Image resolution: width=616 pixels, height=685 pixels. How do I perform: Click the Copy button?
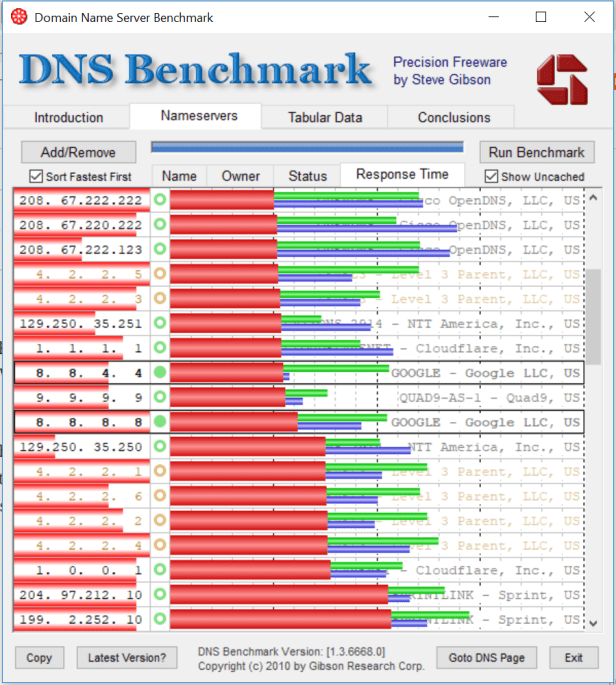[39, 657]
